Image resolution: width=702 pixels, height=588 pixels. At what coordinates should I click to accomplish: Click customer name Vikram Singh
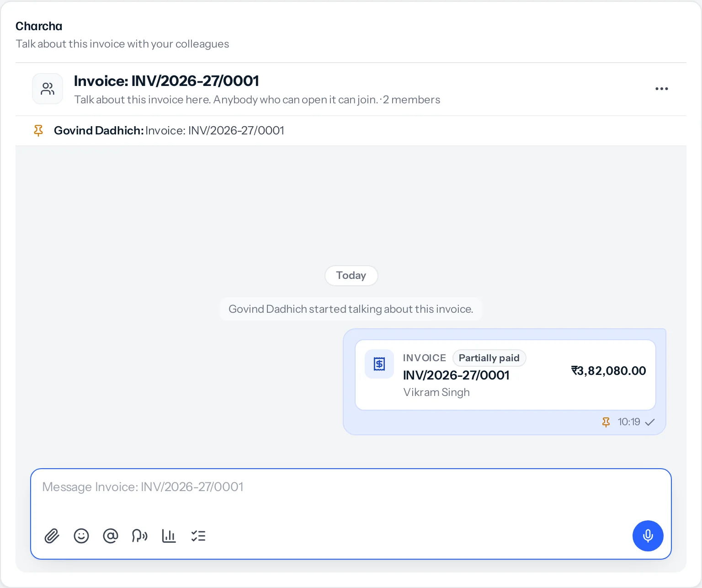[436, 392]
